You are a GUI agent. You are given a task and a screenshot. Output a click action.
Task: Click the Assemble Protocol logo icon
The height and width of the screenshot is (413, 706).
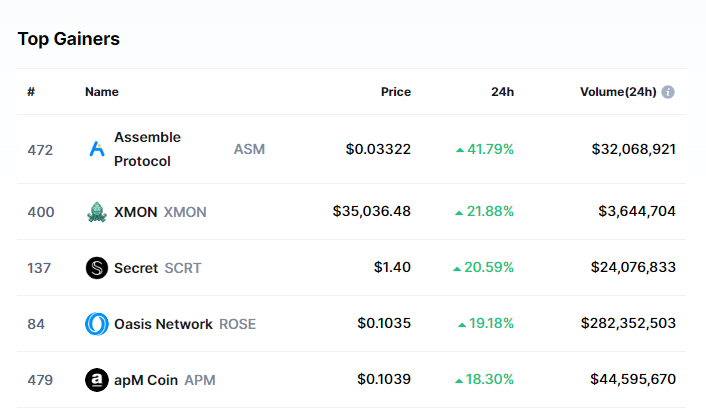pos(97,149)
